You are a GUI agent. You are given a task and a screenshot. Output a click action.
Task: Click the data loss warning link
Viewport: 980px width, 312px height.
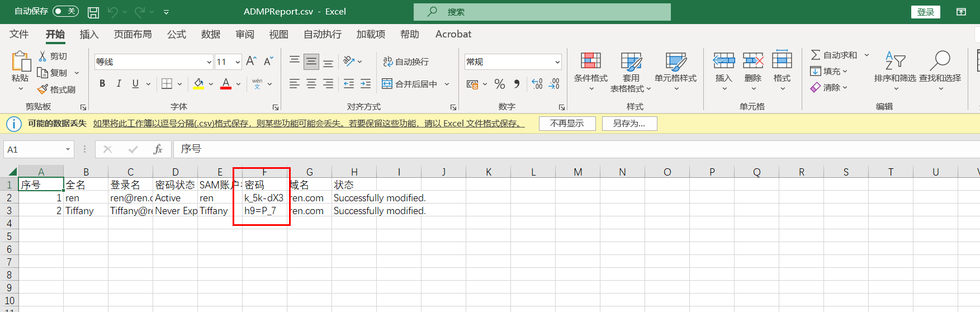[x=309, y=123]
